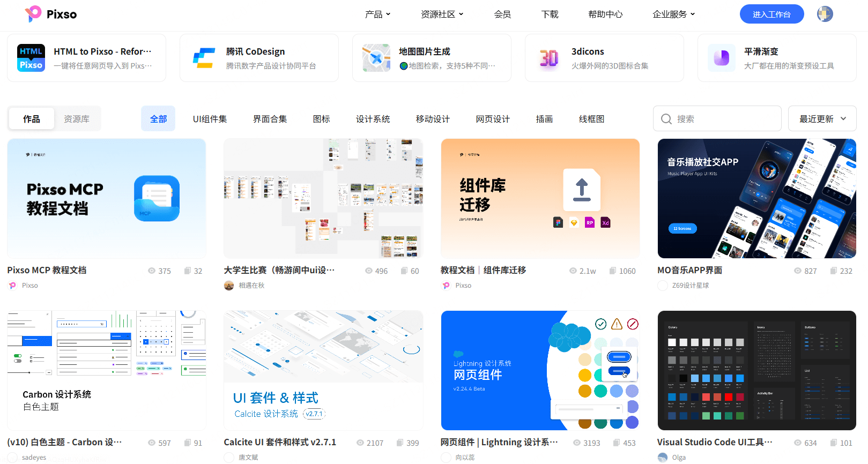Select the 全部 category tab
Viewport: 868px width, 464px height.
point(158,119)
